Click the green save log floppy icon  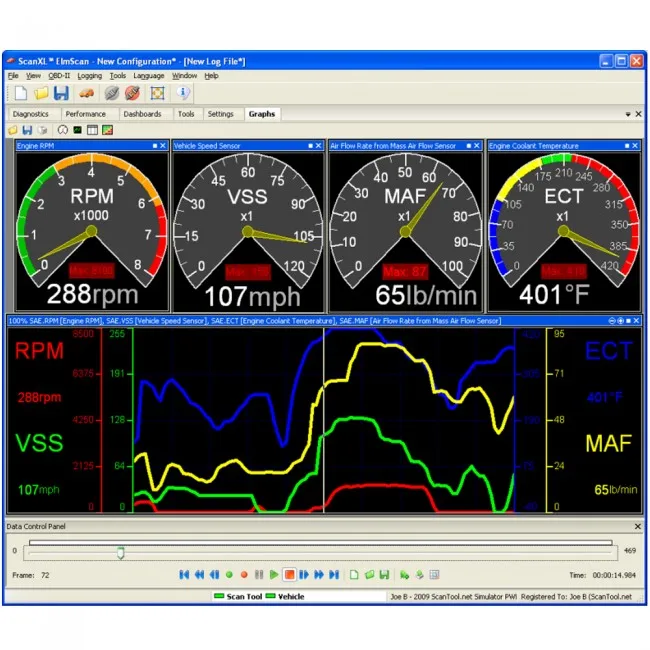[384, 575]
